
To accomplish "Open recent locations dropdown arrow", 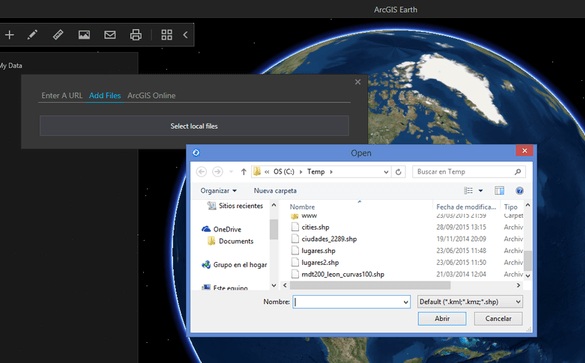I will [x=231, y=172].
